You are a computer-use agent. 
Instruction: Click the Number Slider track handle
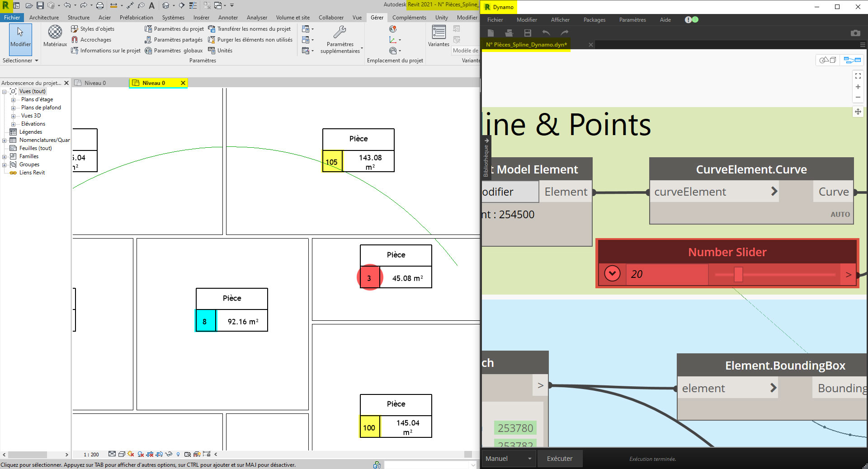click(x=738, y=274)
